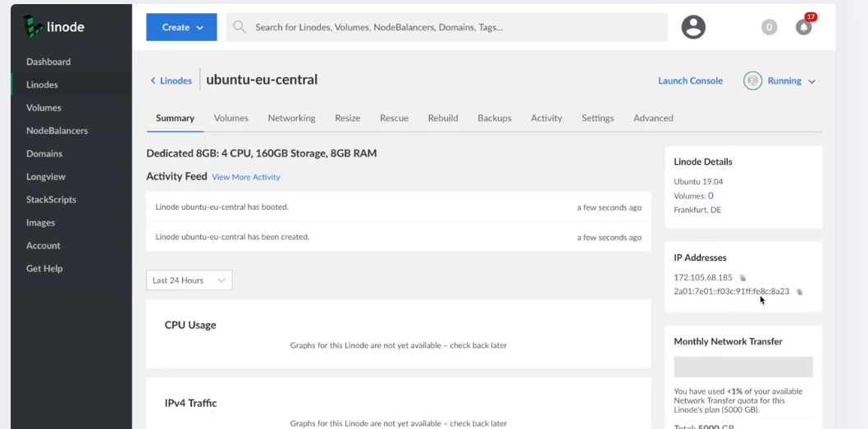868x429 pixels.
Task: Click the View More Activity link
Action: tap(245, 177)
